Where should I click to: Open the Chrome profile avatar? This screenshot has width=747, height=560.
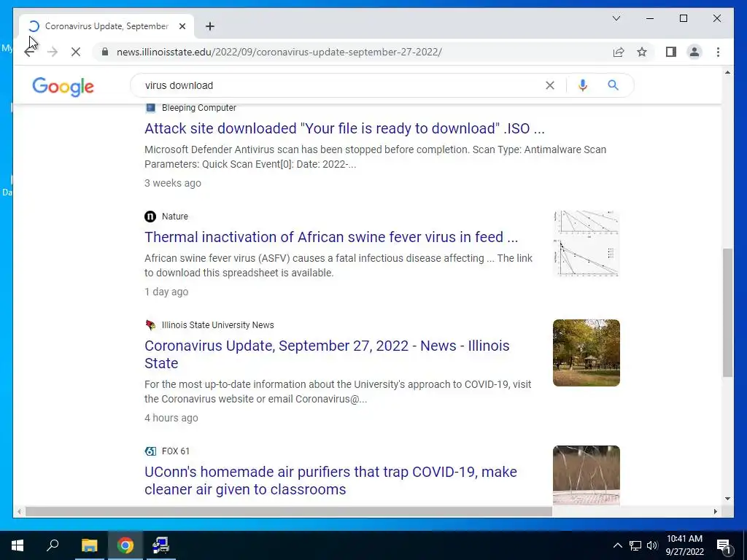tap(694, 52)
